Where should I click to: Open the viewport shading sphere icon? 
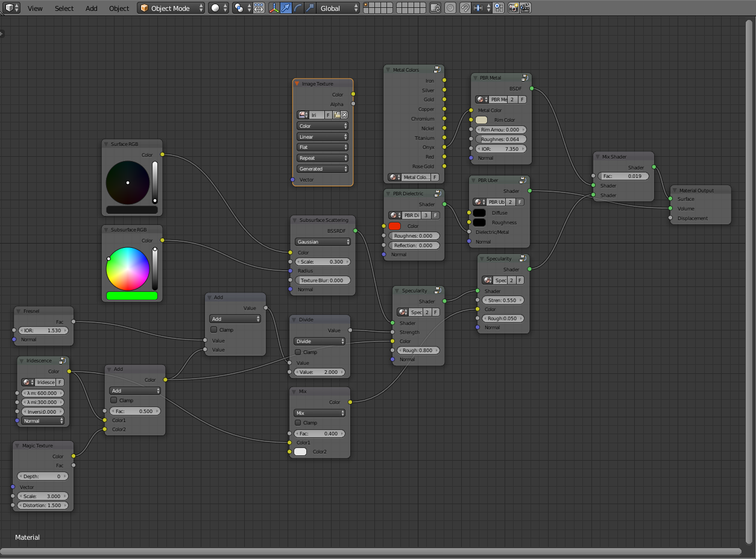pos(215,8)
